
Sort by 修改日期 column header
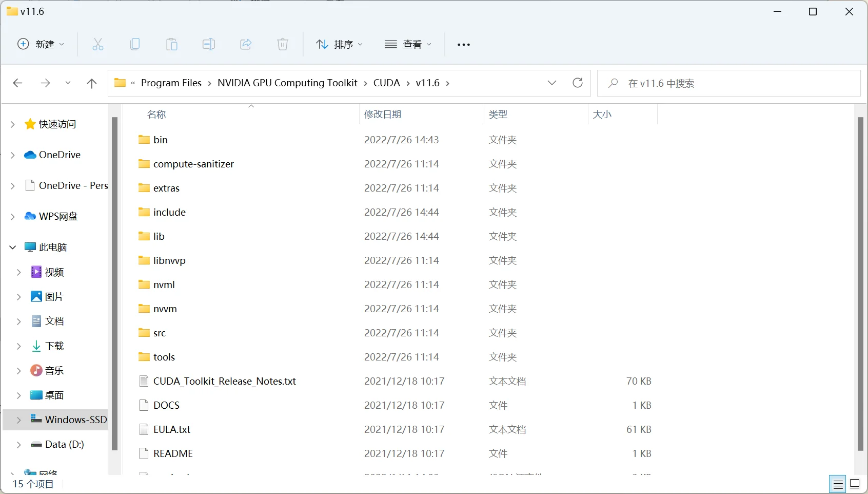(383, 115)
